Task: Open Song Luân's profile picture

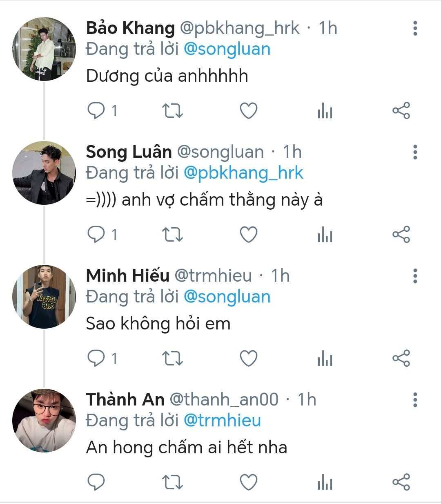Action: point(44,173)
